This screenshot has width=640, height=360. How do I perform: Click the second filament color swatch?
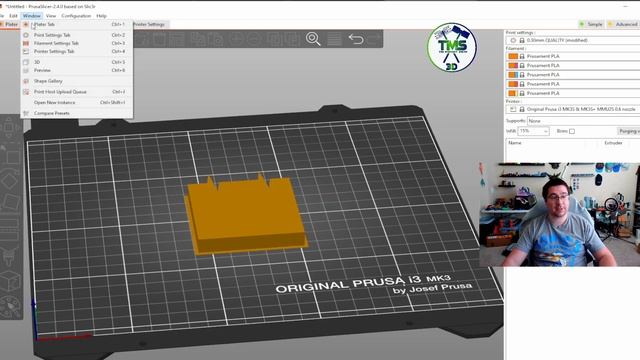tap(513, 66)
